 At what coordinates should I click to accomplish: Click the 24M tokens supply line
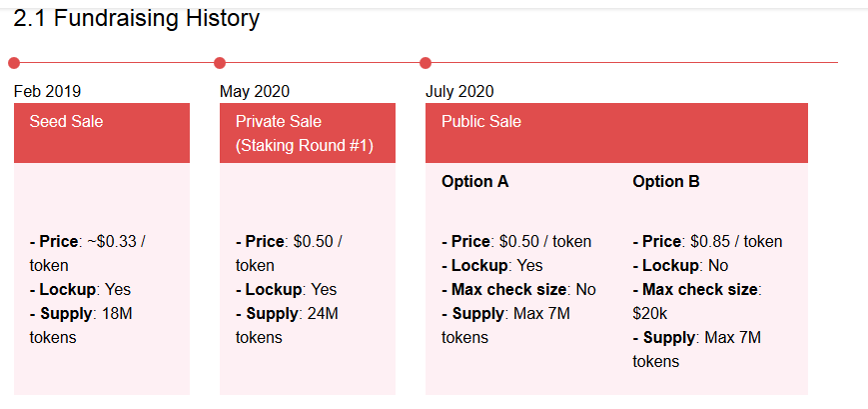click(x=287, y=325)
